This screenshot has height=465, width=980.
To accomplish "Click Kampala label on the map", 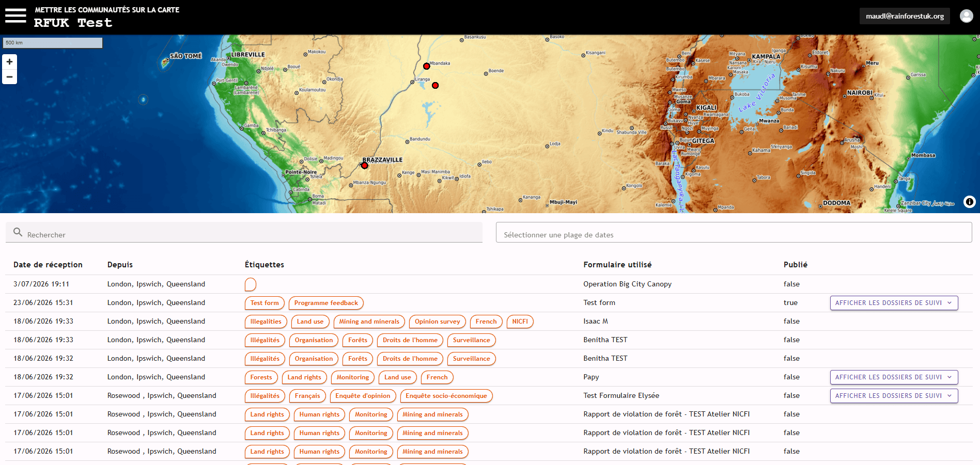I will tap(766, 57).
